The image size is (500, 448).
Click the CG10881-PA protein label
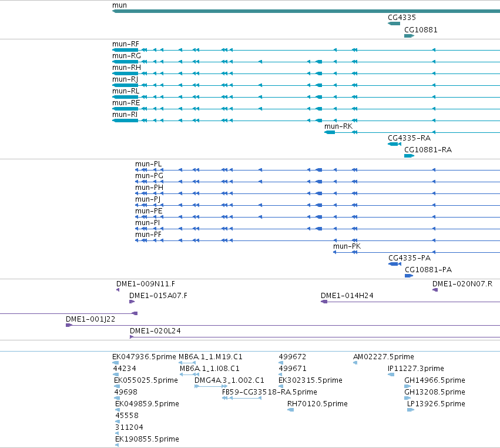coord(428,270)
